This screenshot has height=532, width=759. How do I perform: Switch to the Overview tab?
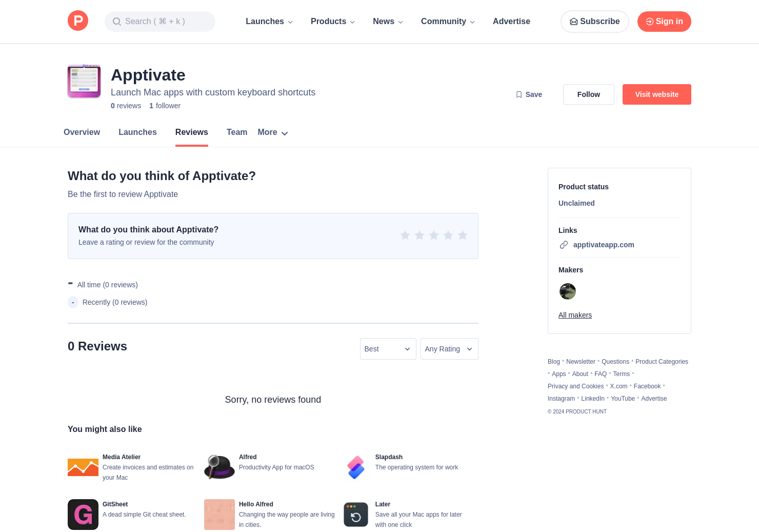(x=82, y=132)
